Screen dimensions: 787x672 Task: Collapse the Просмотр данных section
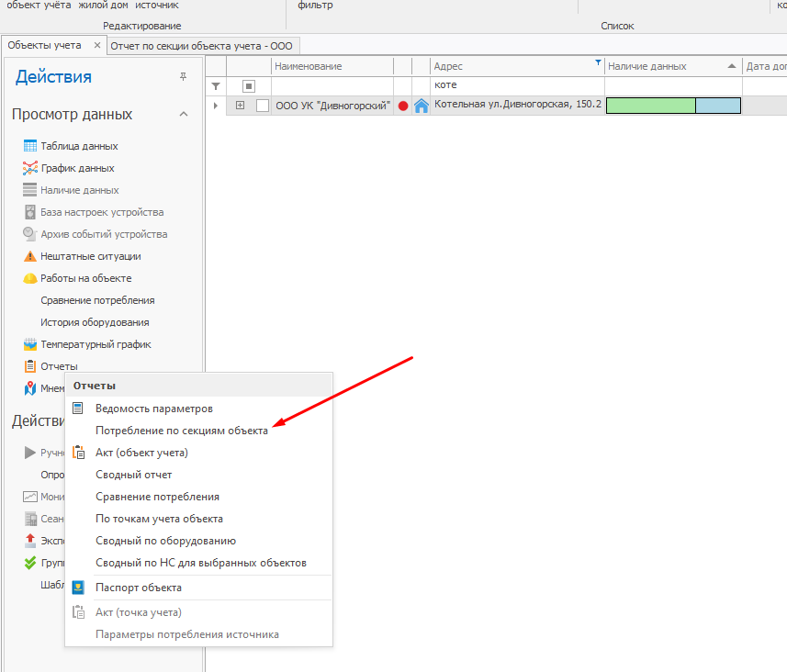(184, 115)
